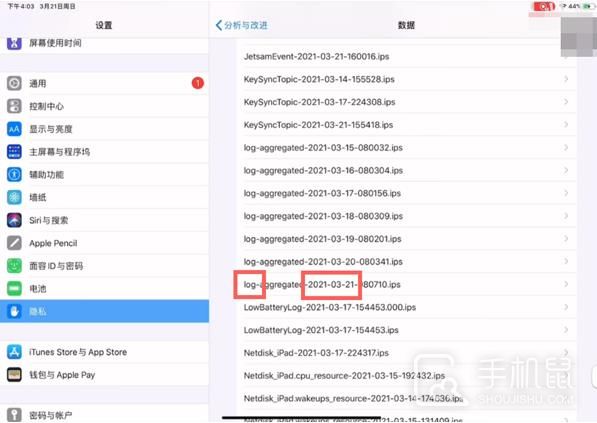Open Apple Pencil settings label

point(53,243)
